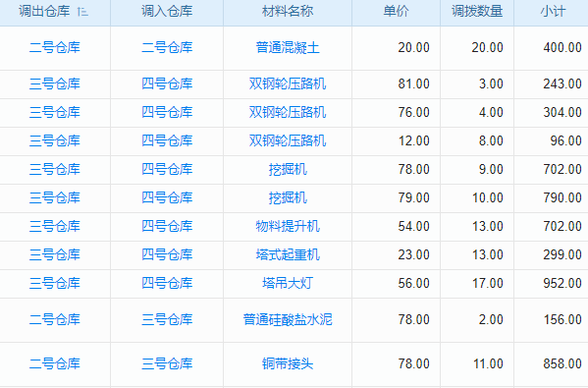Image resolution: width=588 pixels, height=388 pixels.
Task: Open 双钢轮压路机 link priced 12.00
Action: coord(288,140)
